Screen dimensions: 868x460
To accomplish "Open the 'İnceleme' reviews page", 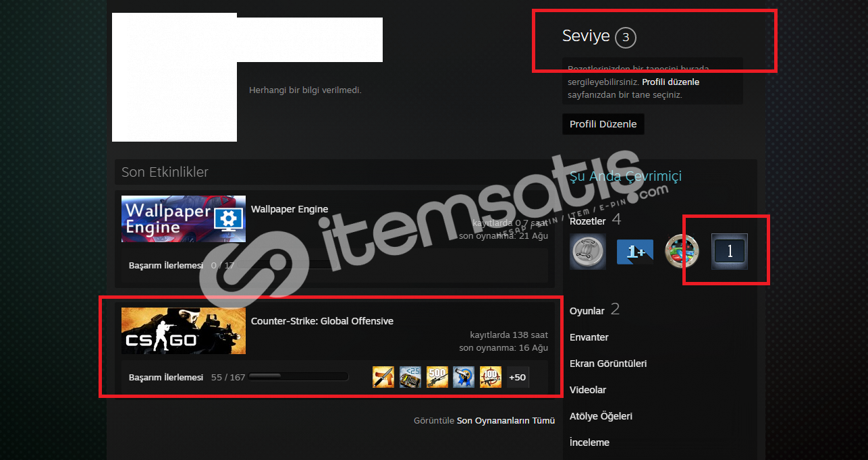I will point(589,442).
